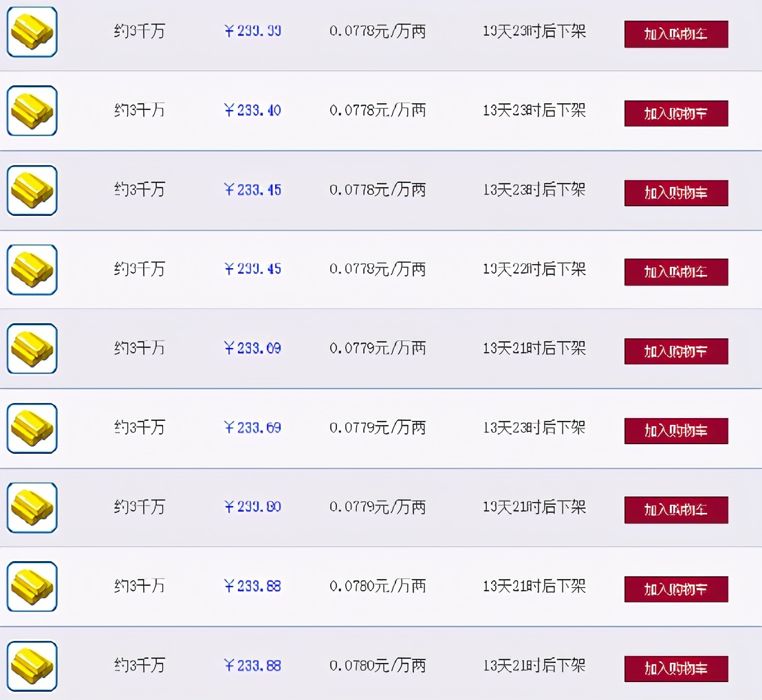Click 加入购物车 in the bottom row

675,667
